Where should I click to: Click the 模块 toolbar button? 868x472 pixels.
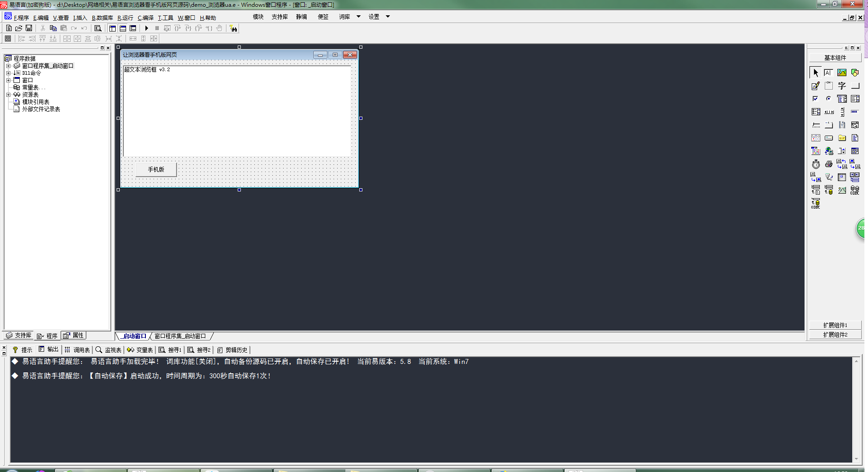pos(258,17)
